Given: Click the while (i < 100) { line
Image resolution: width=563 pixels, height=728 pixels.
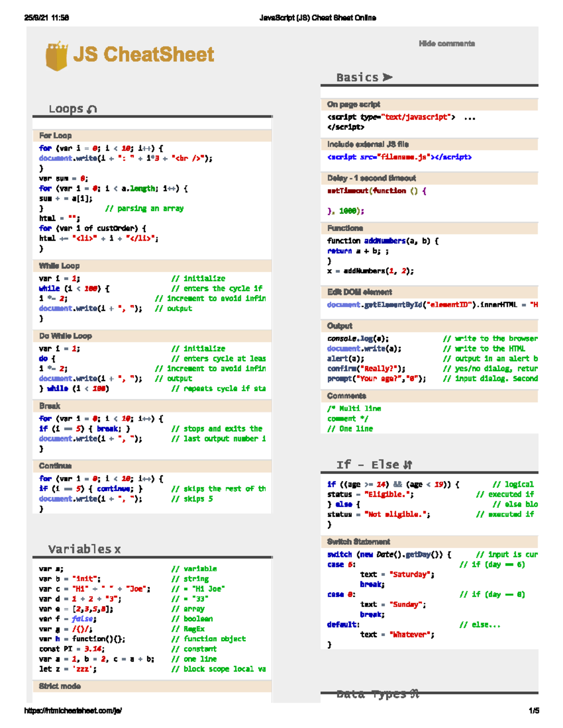Looking at the screenshot, I should tap(74, 289).
